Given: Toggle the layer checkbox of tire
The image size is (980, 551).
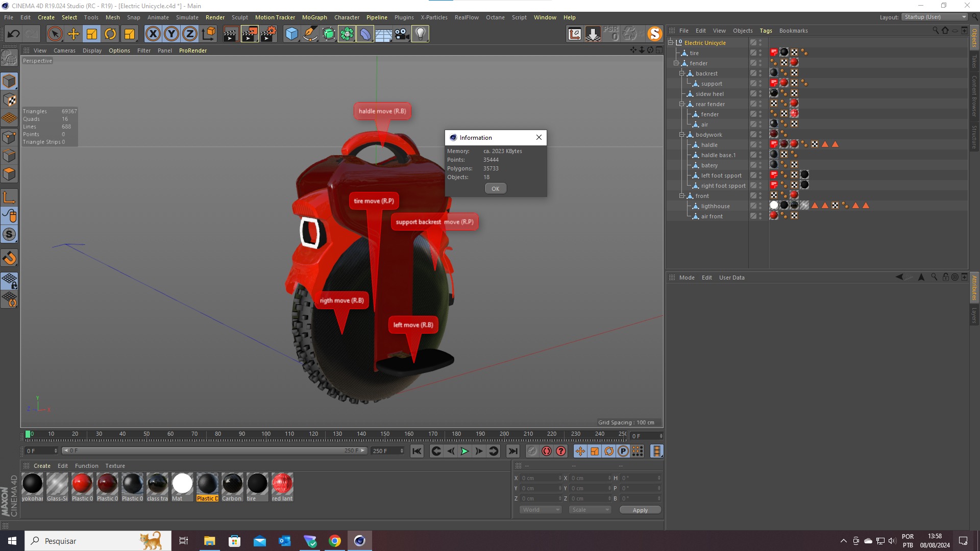Looking at the screenshot, I should pos(753,53).
